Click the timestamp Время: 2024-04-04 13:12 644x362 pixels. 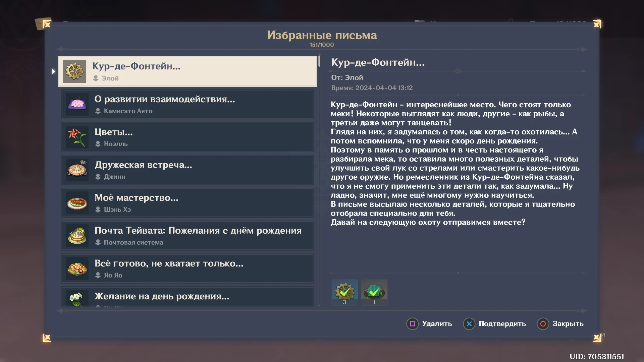click(x=372, y=88)
